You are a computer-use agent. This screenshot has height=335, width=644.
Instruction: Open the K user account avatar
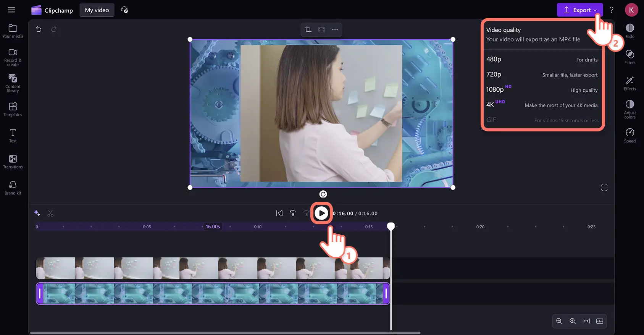(x=631, y=10)
